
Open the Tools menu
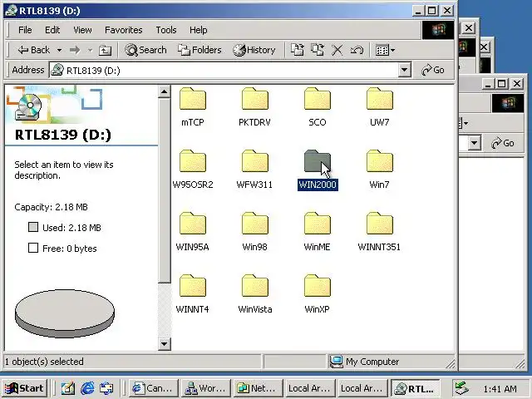[x=166, y=30]
